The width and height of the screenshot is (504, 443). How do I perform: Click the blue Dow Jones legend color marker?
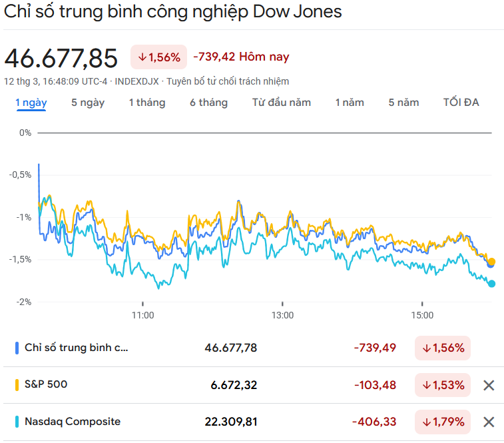[17, 348]
